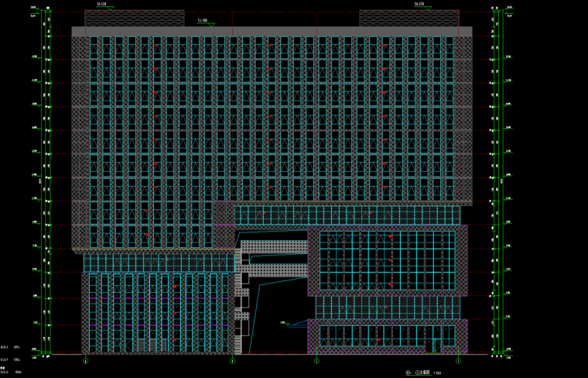The height and width of the screenshot is (378, 588).
Task: Select the left rooftop penthouse hatch block
Action: point(134,19)
